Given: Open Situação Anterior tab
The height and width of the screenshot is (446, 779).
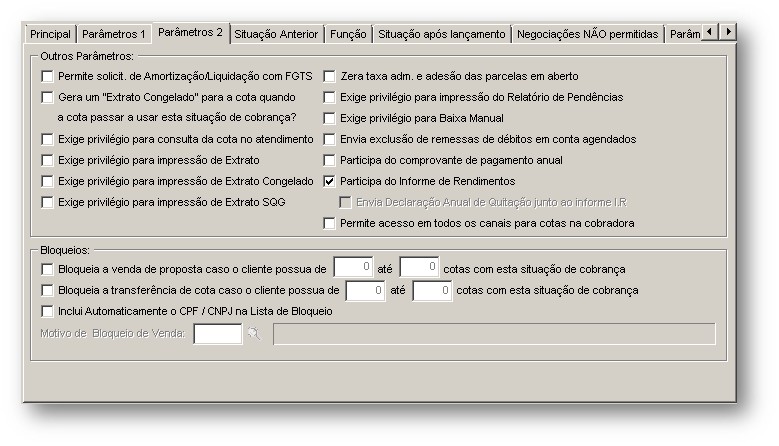Looking at the screenshot, I should pyautogui.click(x=276, y=34).
